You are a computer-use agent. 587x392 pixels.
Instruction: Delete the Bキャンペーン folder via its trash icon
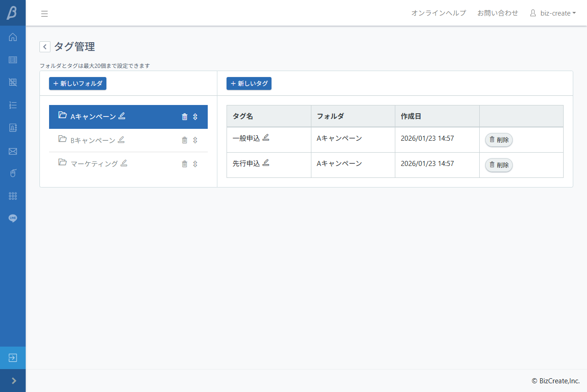(x=185, y=140)
